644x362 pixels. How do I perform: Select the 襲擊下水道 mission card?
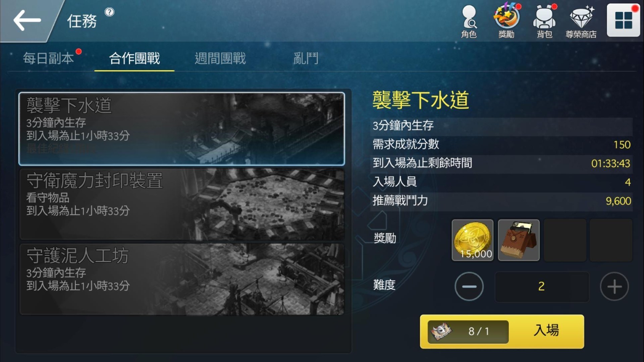click(182, 129)
